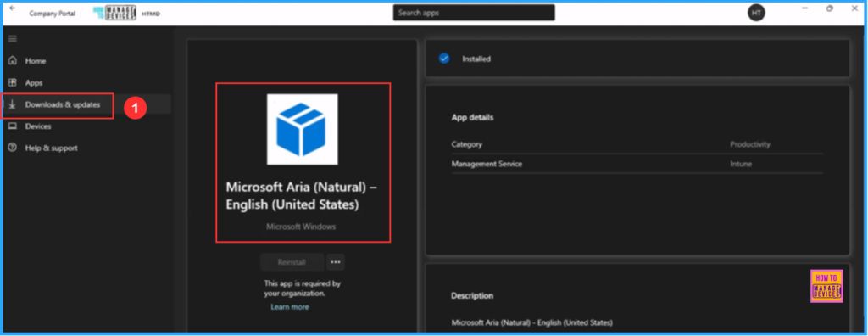Click the Management Service label

(487, 164)
